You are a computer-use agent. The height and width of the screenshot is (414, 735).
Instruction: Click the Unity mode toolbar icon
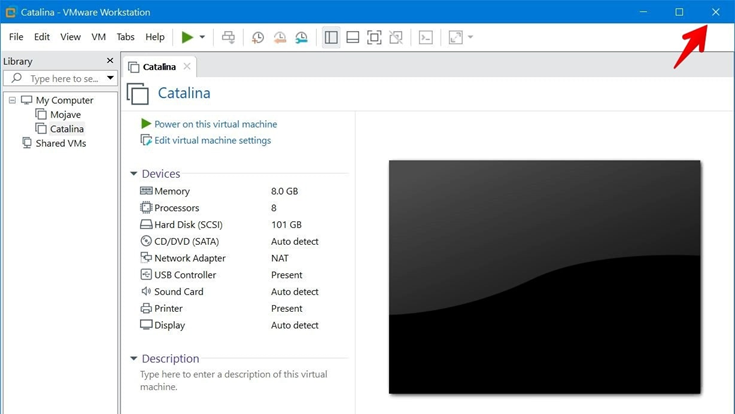[x=396, y=37]
